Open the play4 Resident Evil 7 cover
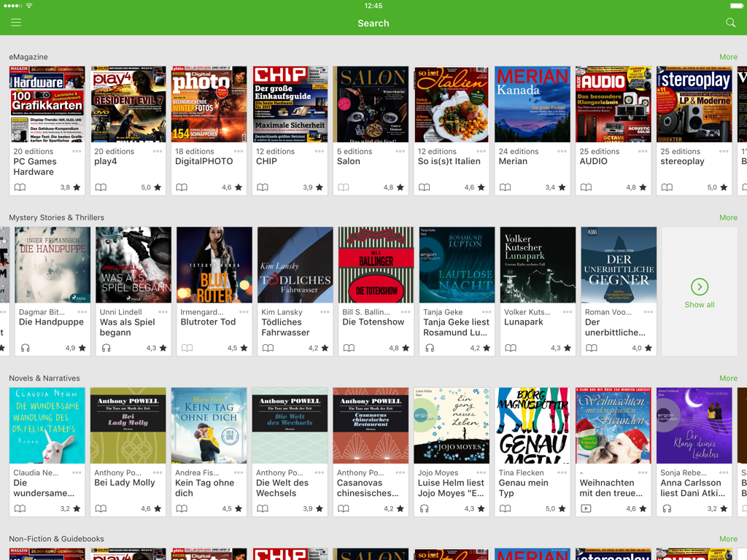The image size is (747, 560). point(128,104)
